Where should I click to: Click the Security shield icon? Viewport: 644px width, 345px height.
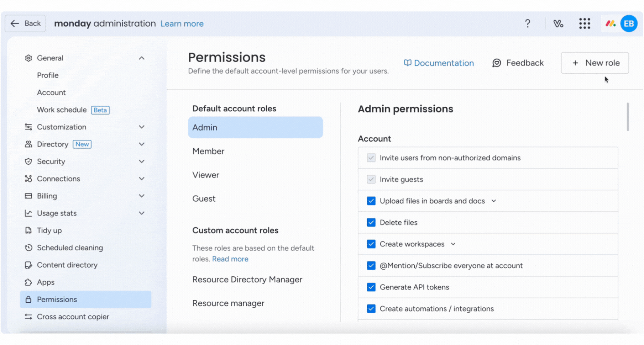pyautogui.click(x=28, y=161)
